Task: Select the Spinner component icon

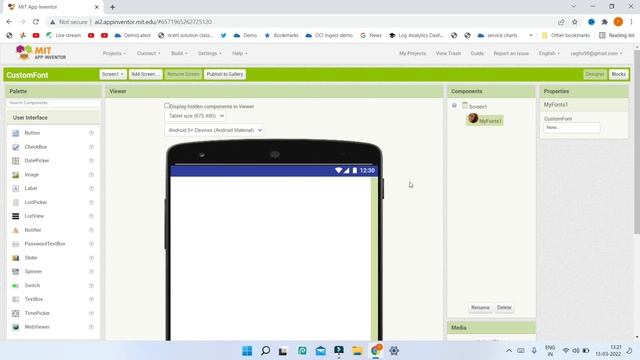Action: coord(16,272)
